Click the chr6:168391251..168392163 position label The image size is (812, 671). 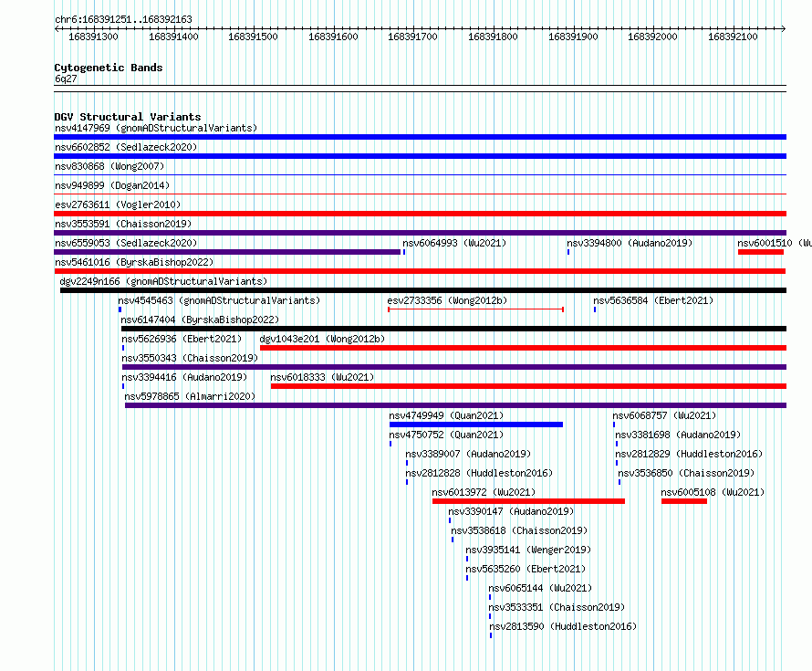[123, 19]
